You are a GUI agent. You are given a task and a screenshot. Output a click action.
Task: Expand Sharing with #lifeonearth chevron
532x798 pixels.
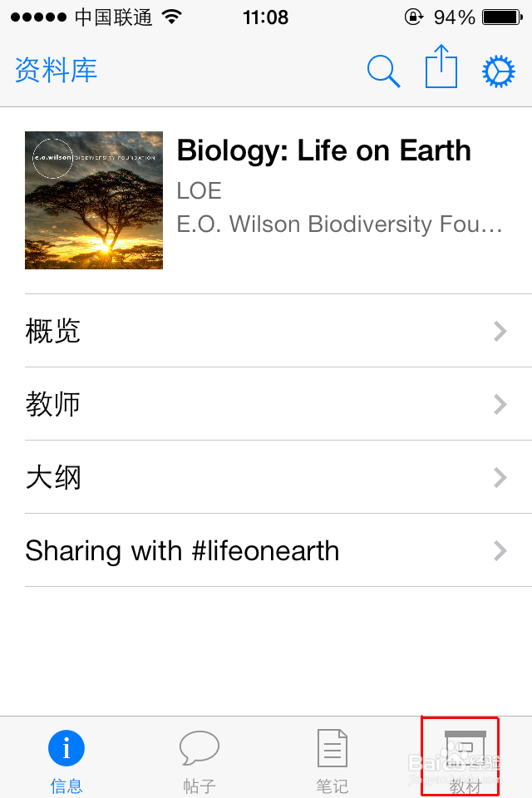tap(500, 551)
